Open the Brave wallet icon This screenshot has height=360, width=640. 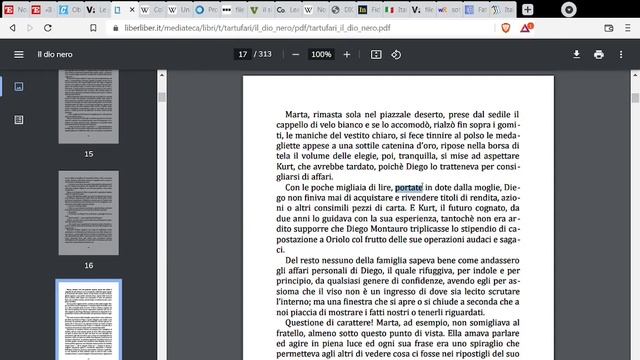[x=609, y=28]
